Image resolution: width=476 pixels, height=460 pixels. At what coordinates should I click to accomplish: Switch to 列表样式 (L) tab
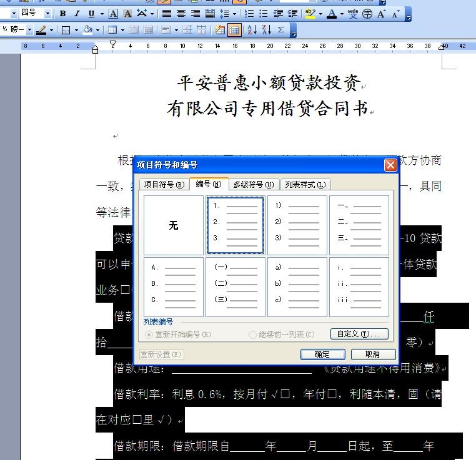pos(305,184)
